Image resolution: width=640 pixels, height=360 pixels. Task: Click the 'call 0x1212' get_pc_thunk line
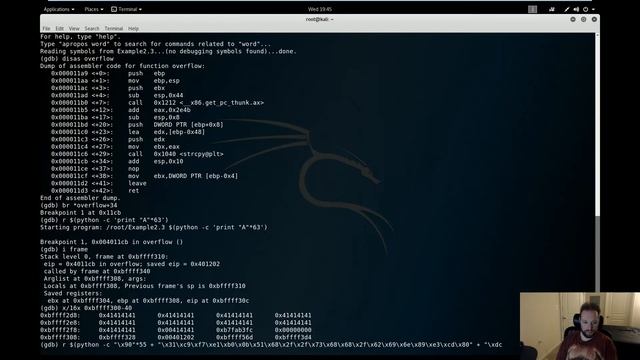tap(158, 102)
